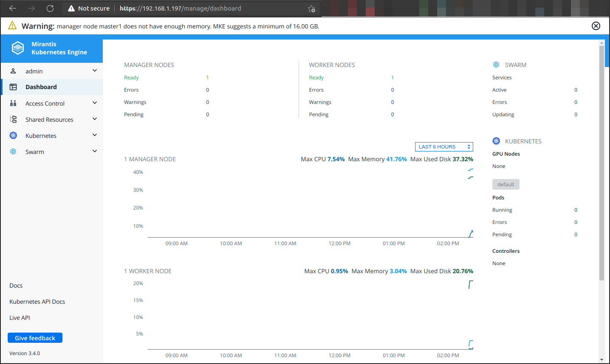
Task: Click the Not secure warning triangle icon
Action: (x=71, y=8)
